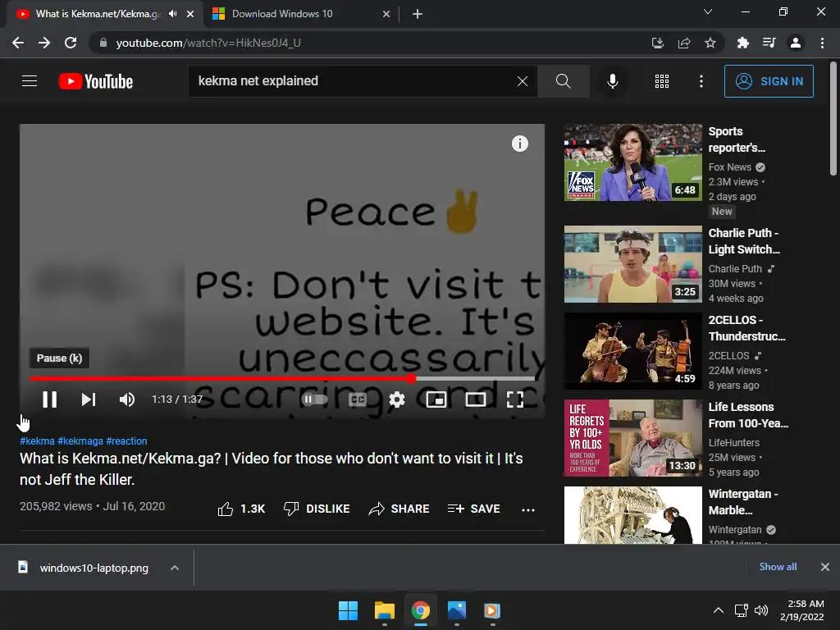
Task: Open Windows Start menu
Action: (348, 610)
